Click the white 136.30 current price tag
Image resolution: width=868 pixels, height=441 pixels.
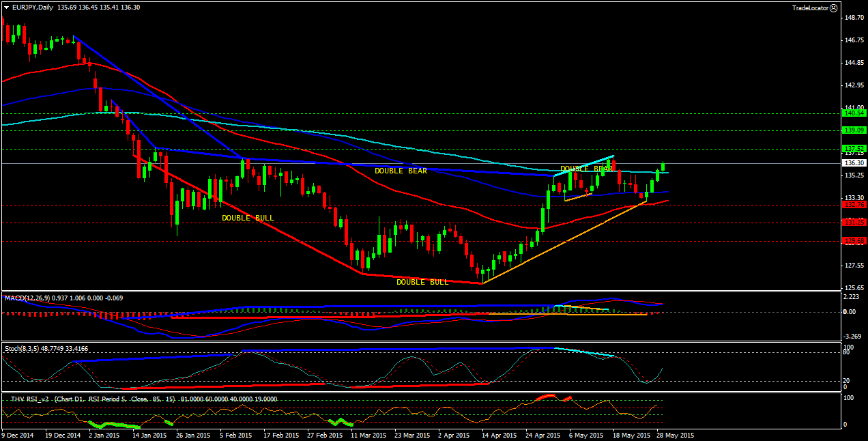(854, 163)
